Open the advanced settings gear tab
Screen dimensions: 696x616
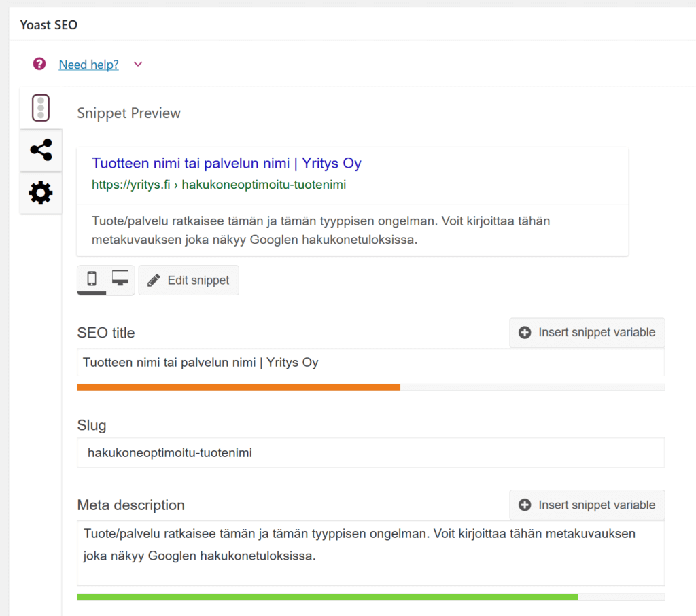pyautogui.click(x=41, y=194)
